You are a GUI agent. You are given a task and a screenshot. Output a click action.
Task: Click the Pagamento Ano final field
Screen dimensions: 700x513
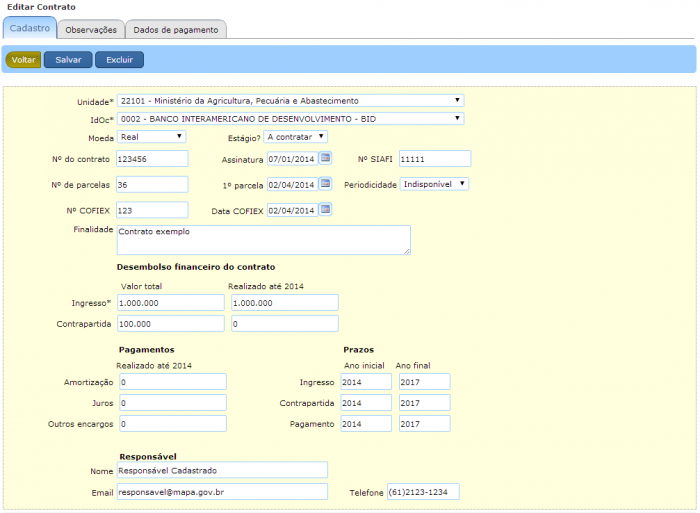click(x=425, y=424)
